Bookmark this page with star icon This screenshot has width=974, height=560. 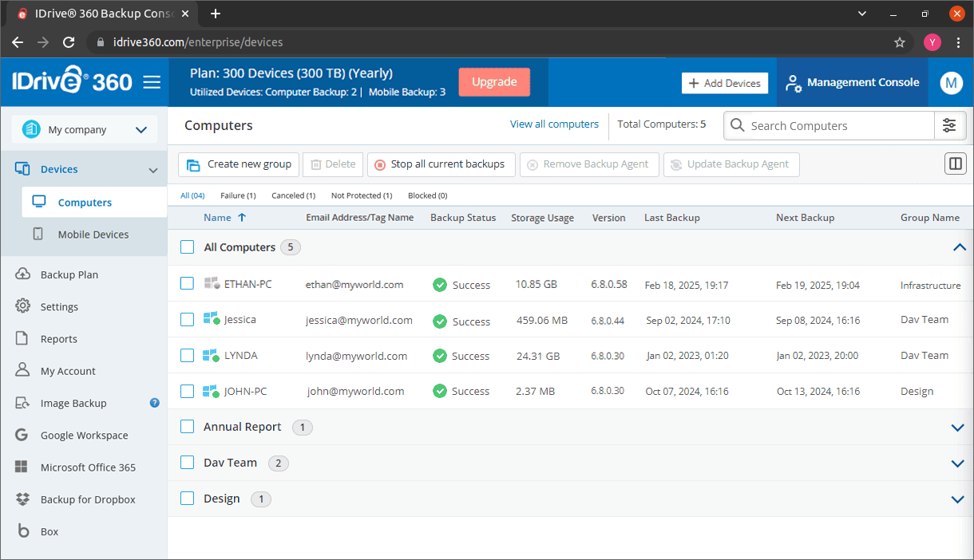900,42
